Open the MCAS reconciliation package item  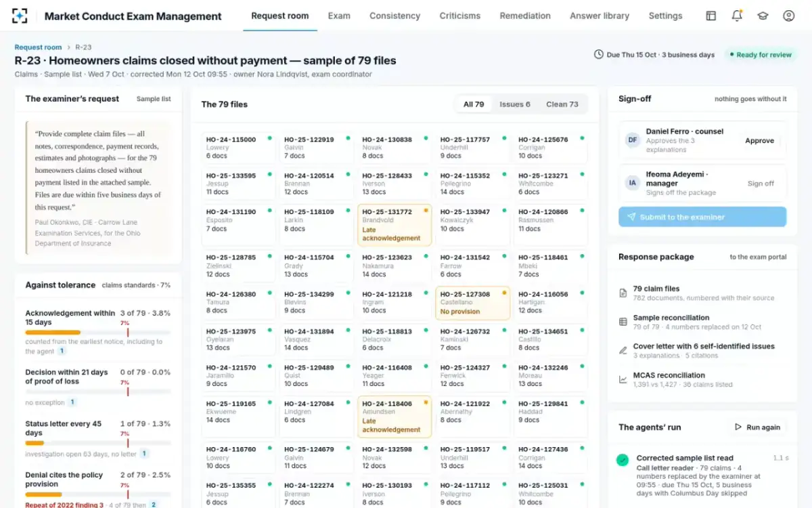702,379
